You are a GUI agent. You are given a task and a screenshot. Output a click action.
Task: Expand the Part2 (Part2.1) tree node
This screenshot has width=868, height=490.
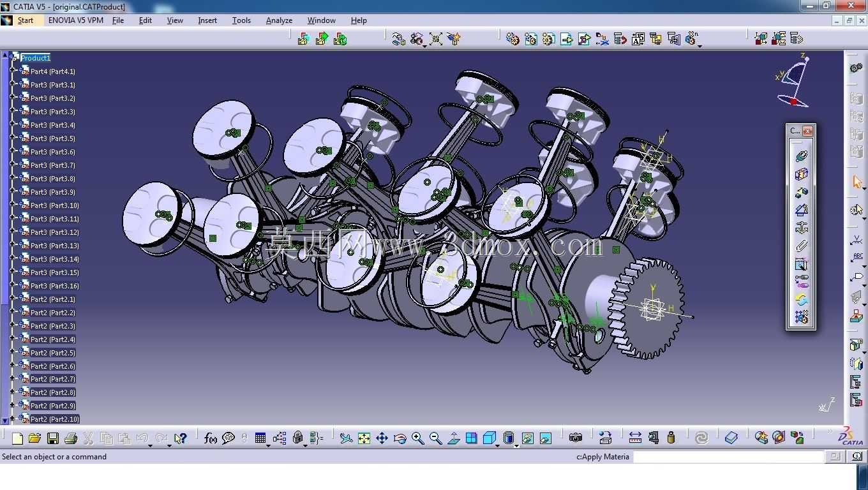(12, 299)
